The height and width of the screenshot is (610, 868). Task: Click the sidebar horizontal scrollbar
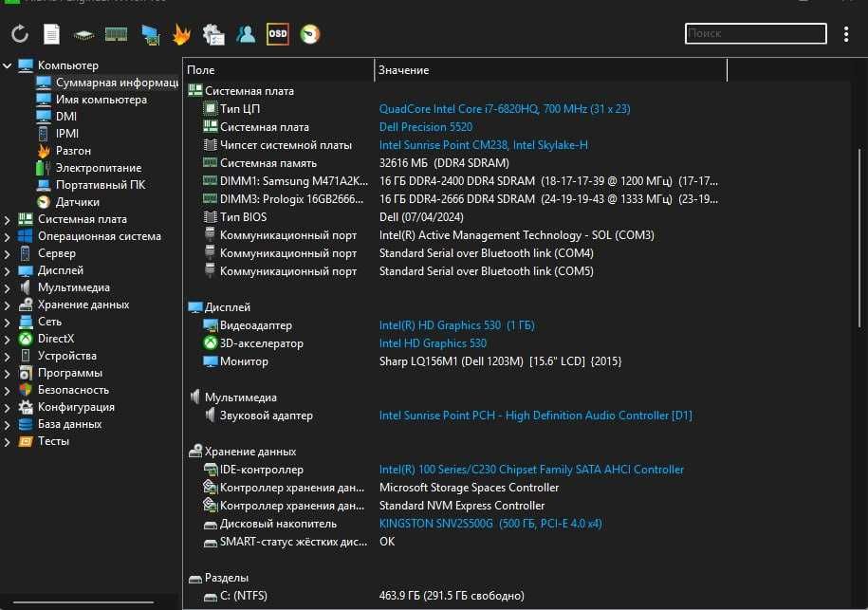(83, 602)
